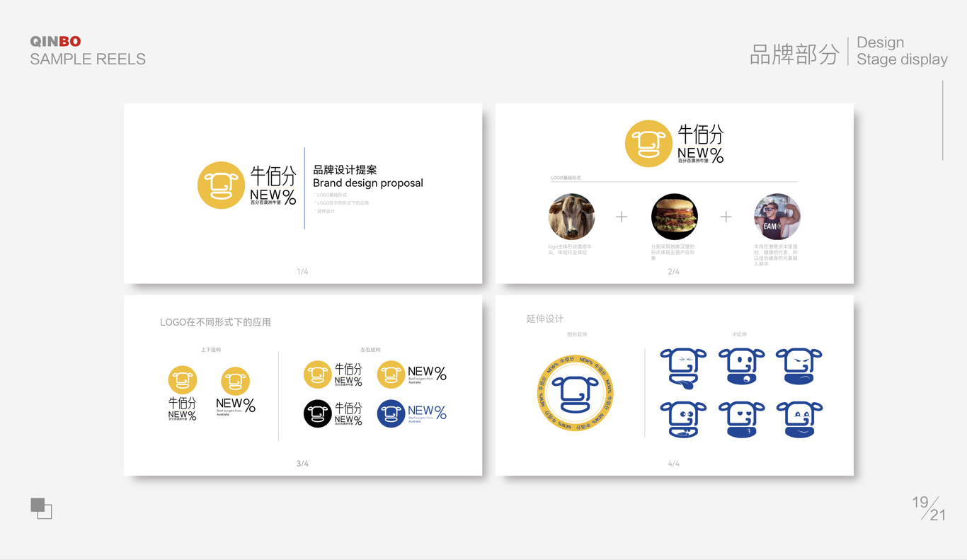
Task: Click the plus sign between cow and burger
Action: point(622,217)
